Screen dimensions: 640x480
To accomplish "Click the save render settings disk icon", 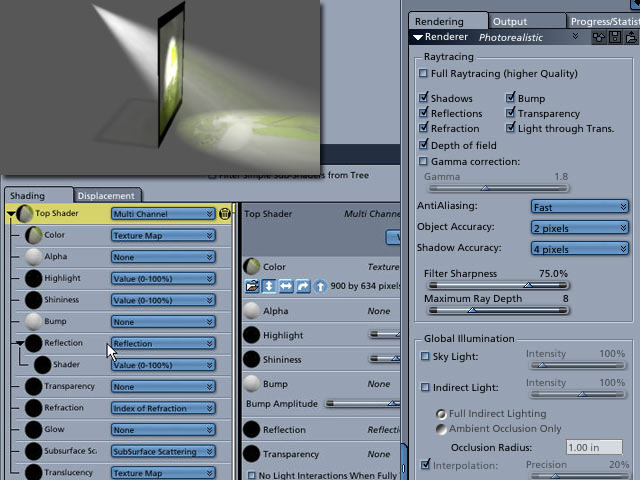I will tap(615, 37).
